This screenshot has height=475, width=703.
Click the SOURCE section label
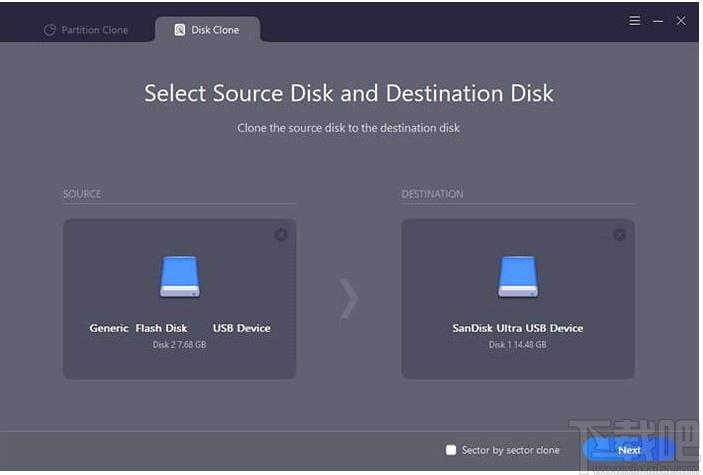coord(82,194)
